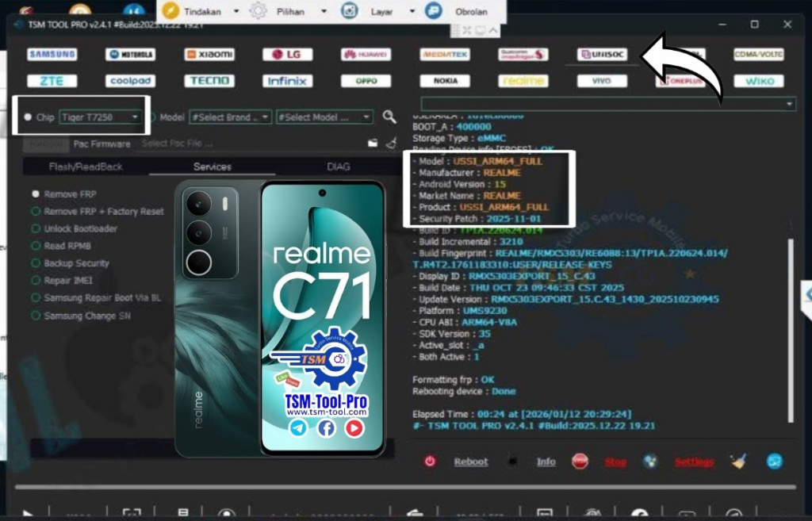The width and height of the screenshot is (812, 521).
Task: Click the red power icon near Reboot
Action: 430,462
